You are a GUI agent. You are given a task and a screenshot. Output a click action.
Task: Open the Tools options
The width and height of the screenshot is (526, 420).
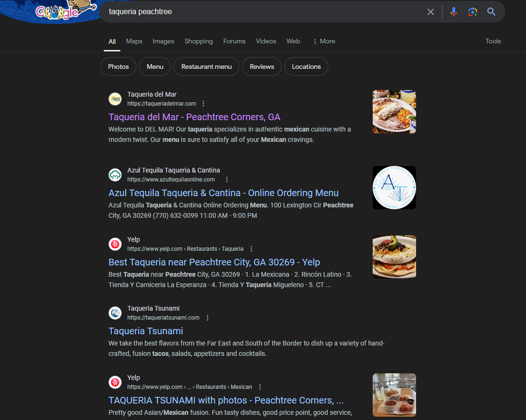point(493,41)
